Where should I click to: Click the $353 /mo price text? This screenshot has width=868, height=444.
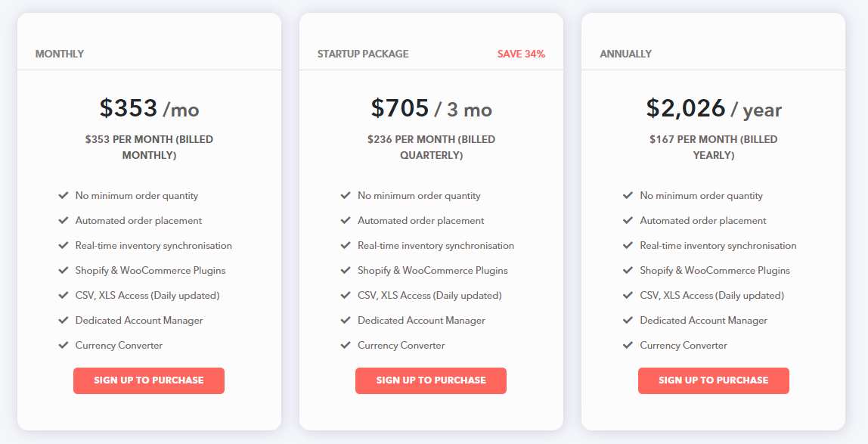pos(150,108)
